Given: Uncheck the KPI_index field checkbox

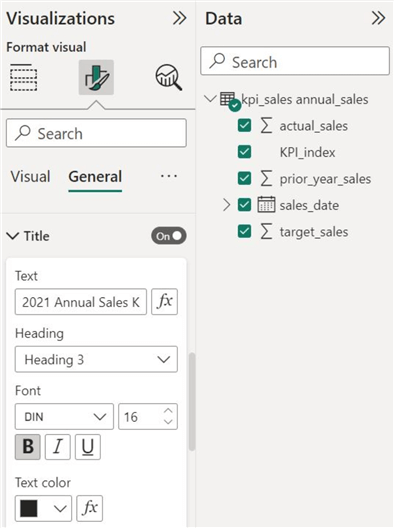Looking at the screenshot, I should pos(244,152).
